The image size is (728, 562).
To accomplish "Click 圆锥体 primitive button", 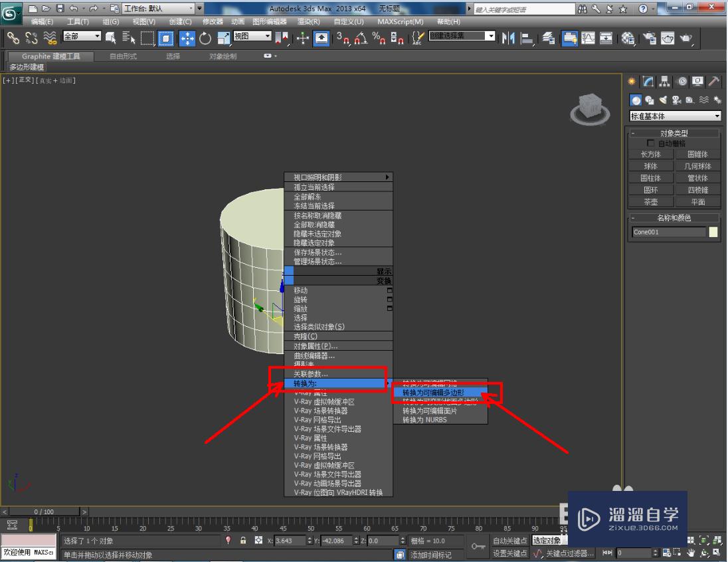I will (x=697, y=154).
